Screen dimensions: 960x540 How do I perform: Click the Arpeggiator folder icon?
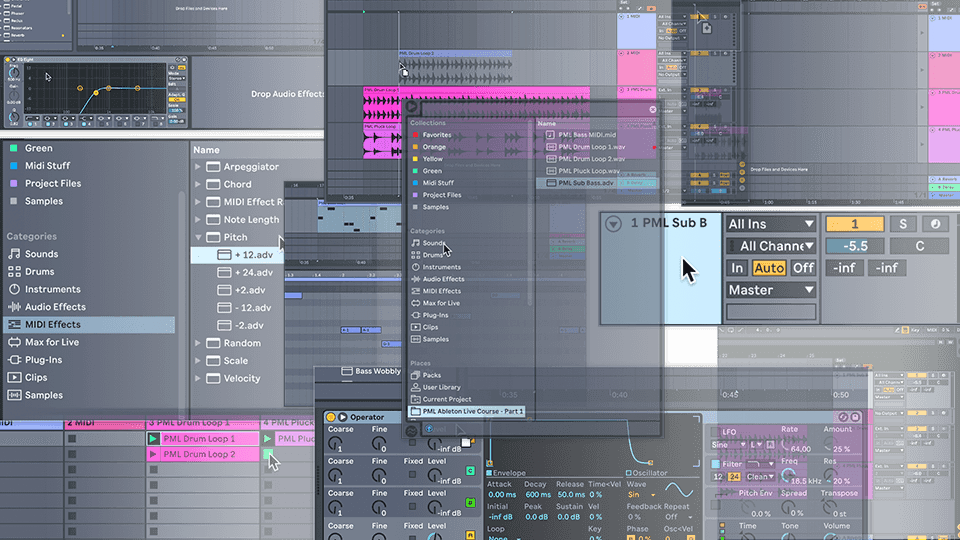(x=213, y=167)
